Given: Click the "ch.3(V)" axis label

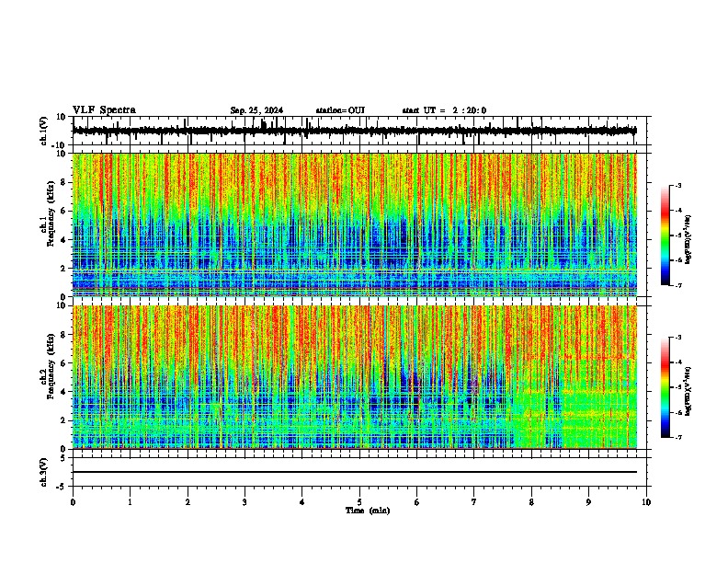Looking at the screenshot, I should tap(44, 472).
